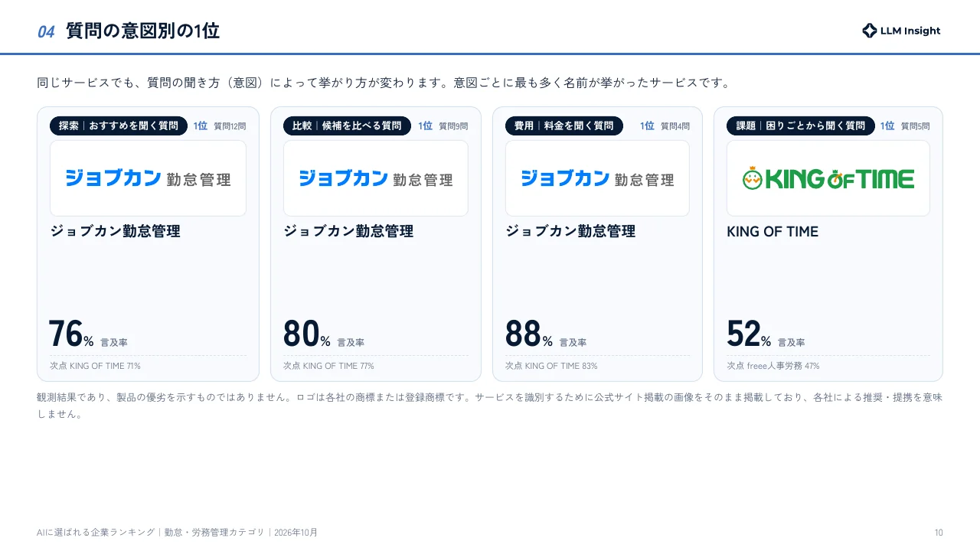Image resolution: width=980 pixels, height=551 pixels.
Task: Click the LLM Insight logo icon
Action: 869,31
